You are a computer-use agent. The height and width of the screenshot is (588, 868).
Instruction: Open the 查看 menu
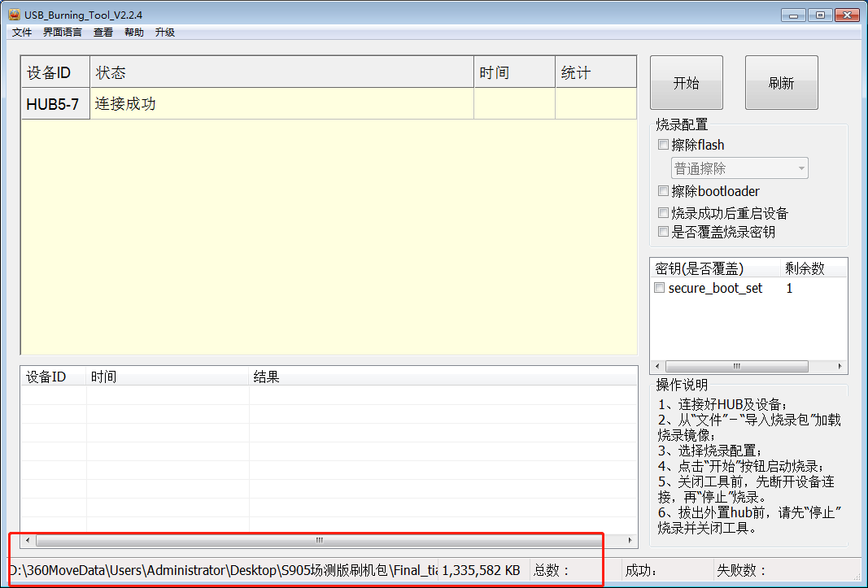(x=103, y=33)
